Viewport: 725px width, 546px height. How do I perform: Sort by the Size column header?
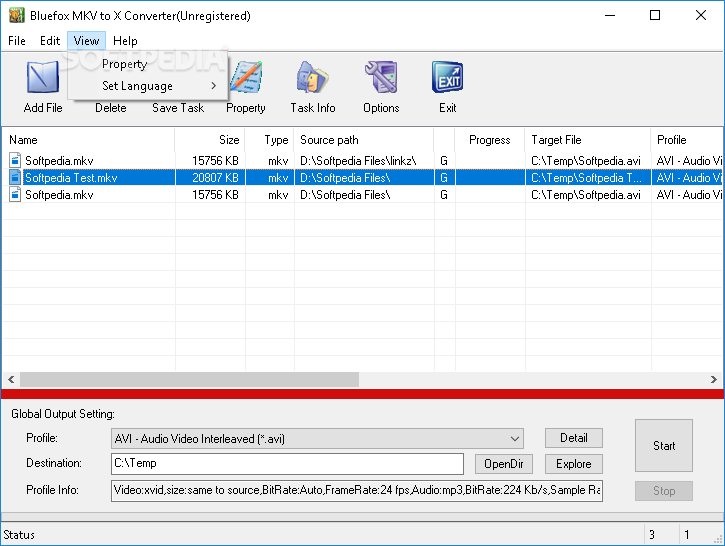[210, 140]
